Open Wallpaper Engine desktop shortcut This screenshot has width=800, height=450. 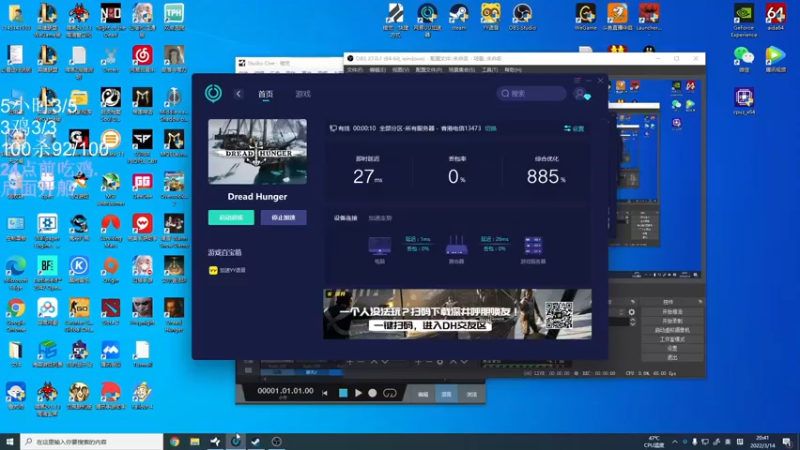pos(47,231)
